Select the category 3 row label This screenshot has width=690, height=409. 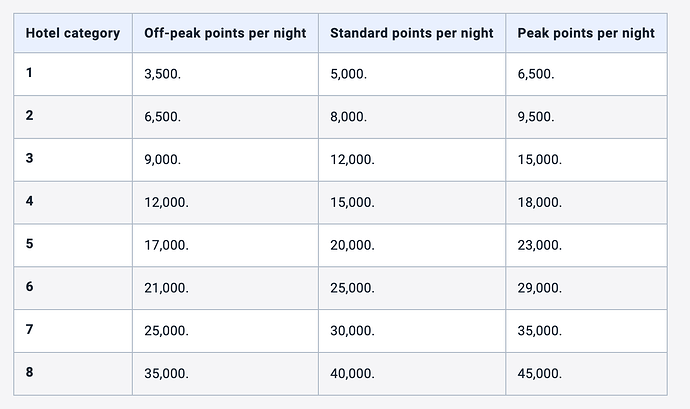coord(29,158)
